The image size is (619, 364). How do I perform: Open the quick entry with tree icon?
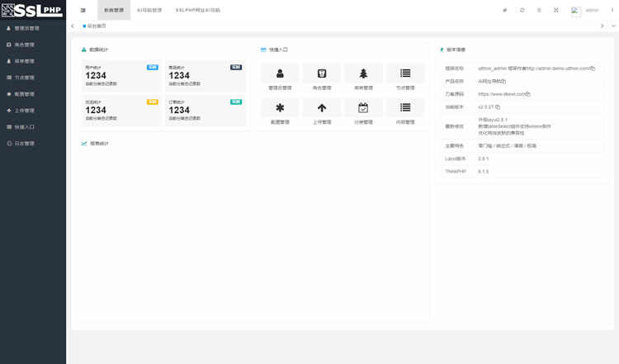[x=363, y=78]
